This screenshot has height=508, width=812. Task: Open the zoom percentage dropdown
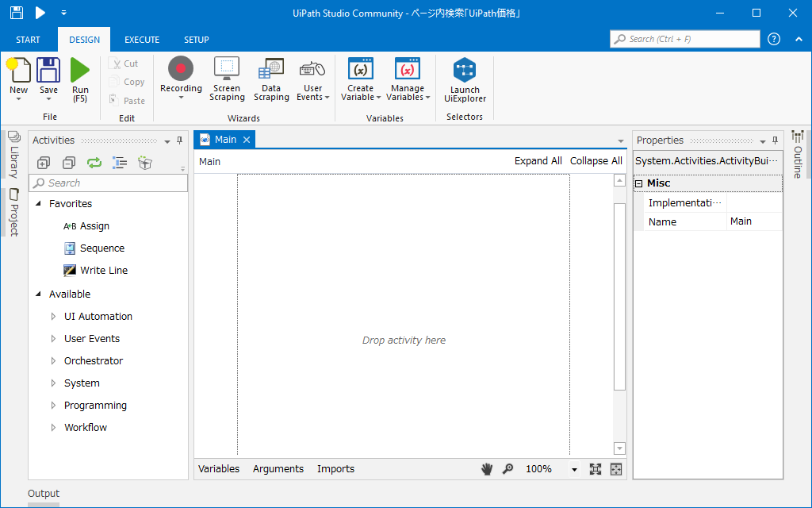(x=574, y=470)
